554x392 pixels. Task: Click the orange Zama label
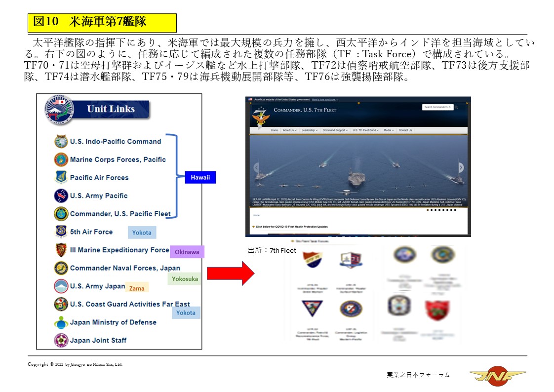click(x=137, y=288)
